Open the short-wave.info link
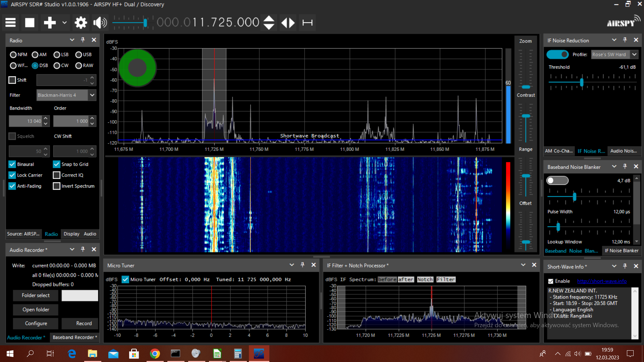 coord(602,281)
